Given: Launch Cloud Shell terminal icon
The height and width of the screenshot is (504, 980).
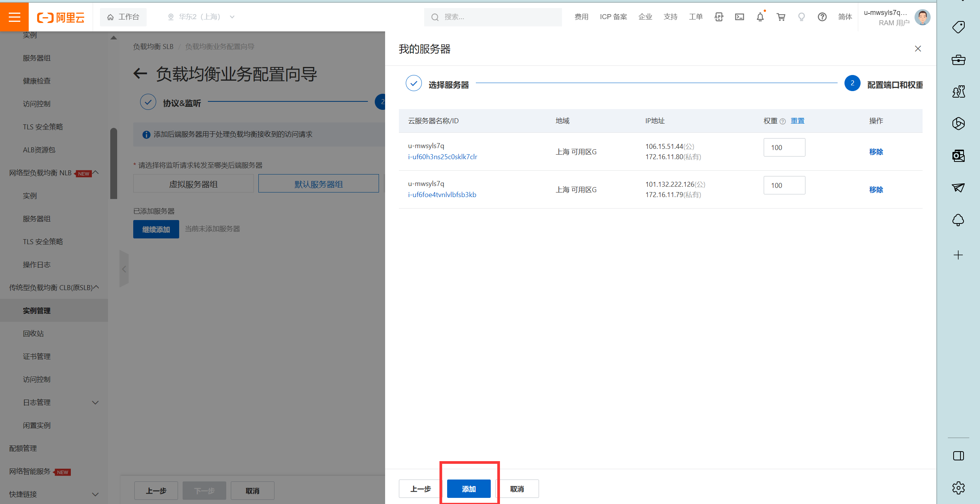Looking at the screenshot, I should point(740,17).
